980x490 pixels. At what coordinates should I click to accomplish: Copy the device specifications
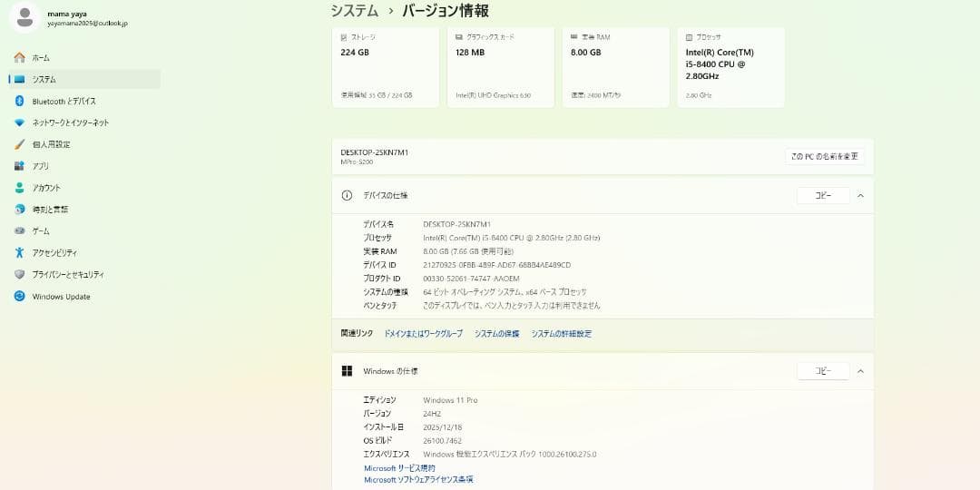[822, 195]
